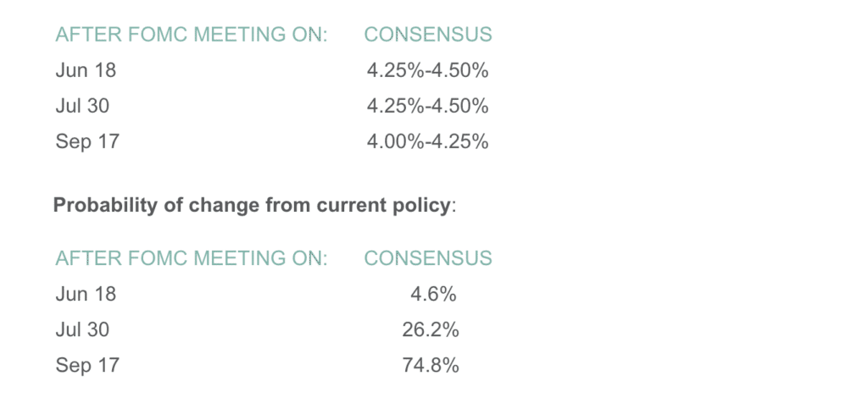The height and width of the screenshot is (398, 868).
Task: Click the first 4.25%-4.50% value for Jun 18
Action: click(427, 71)
